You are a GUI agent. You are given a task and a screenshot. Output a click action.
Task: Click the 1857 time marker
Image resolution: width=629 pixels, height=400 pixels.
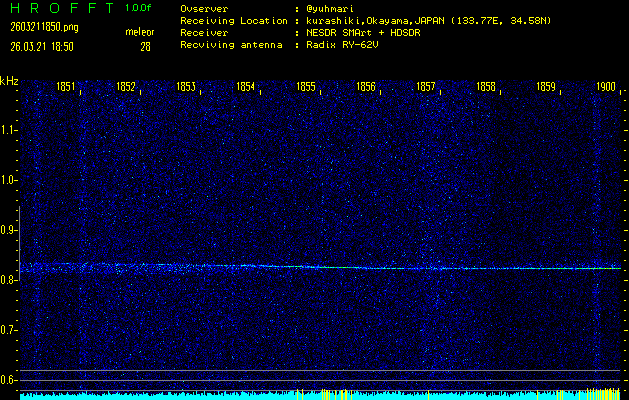tap(426, 88)
